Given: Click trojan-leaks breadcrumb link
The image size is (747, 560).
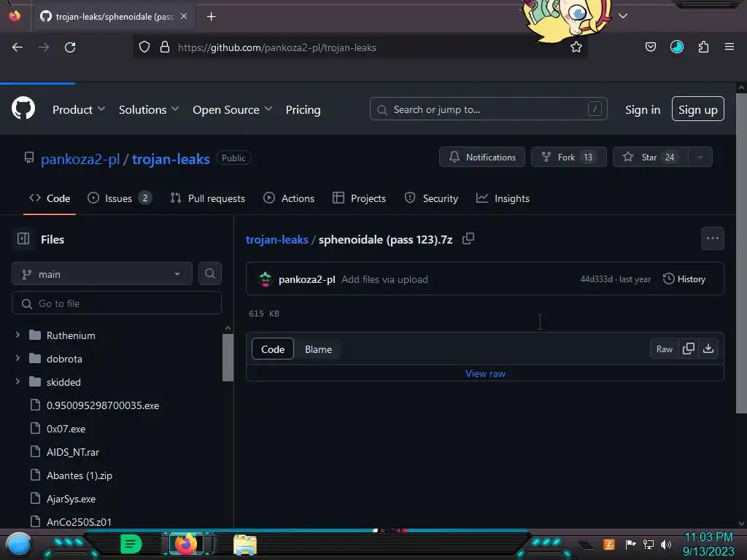Looking at the screenshot, I should [276, 239].
